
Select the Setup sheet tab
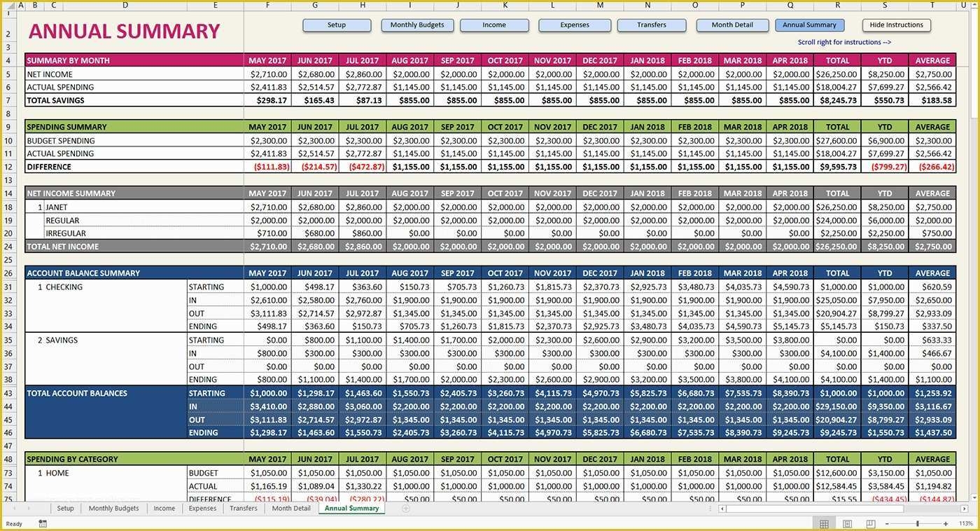pos(65,509)
